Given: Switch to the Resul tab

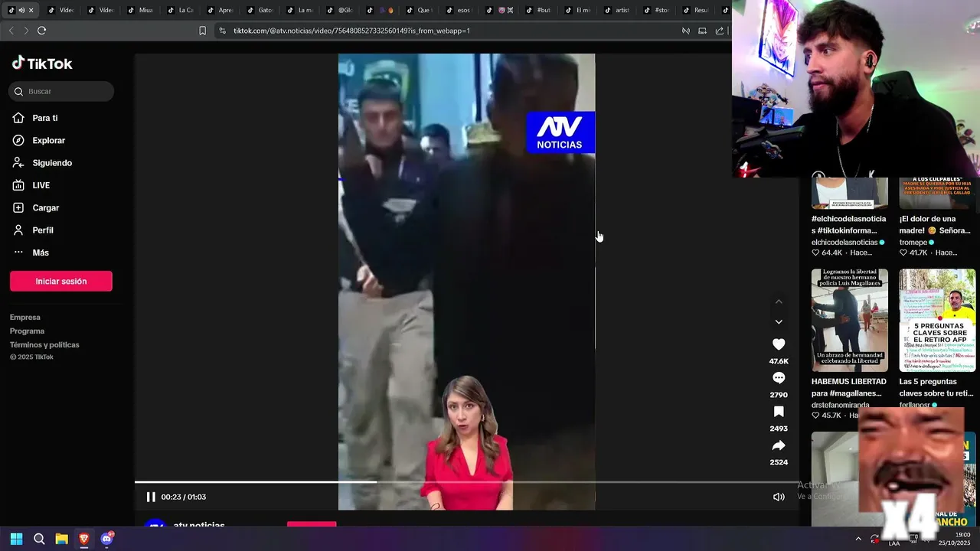Looking at the screenshot, I should [695, 10].
